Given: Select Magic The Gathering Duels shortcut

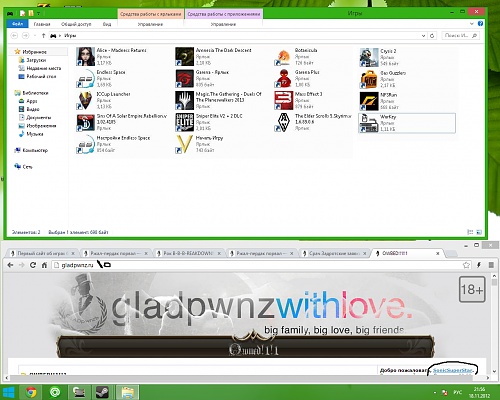Looking at the screenshot, I should pos(218,100).
